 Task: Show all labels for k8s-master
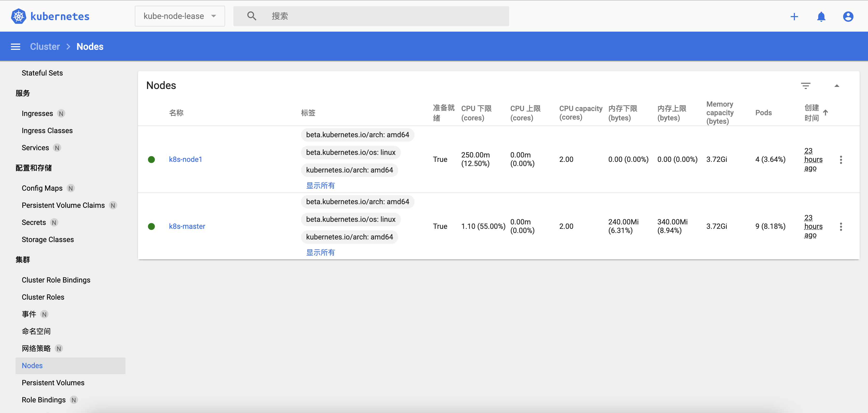(x=320, y=252)
